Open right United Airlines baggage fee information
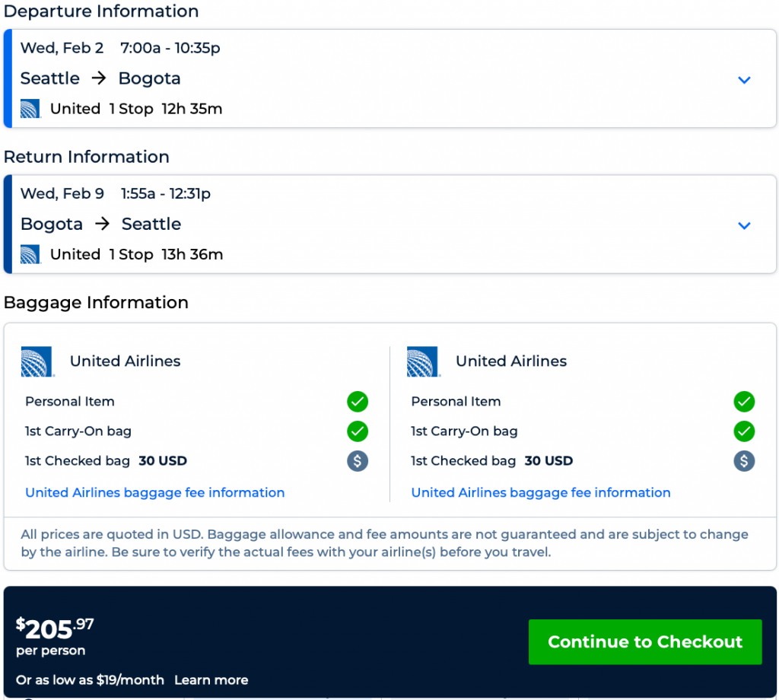779x700 pixels. click(541, 492)
